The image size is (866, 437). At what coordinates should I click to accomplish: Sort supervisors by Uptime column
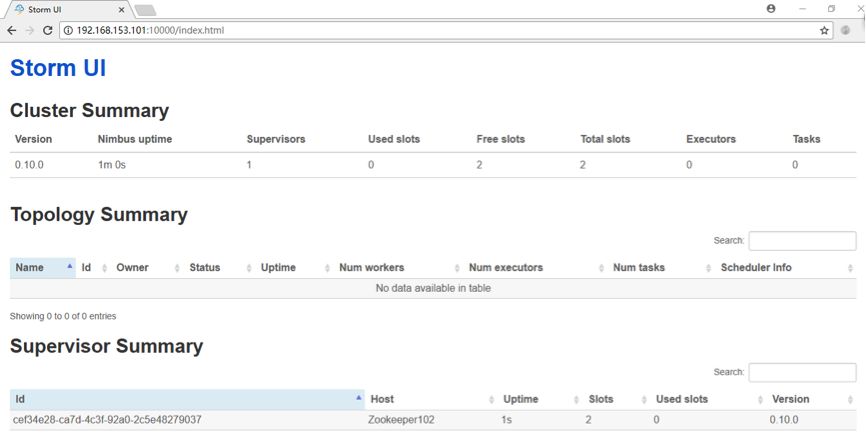pyautogui.click(x=540, y=399)
